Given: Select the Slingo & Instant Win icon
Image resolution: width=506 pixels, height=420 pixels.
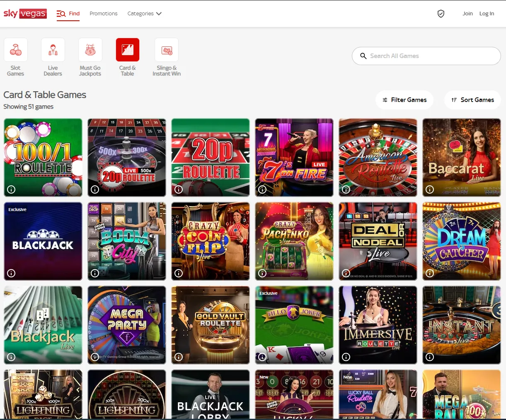Looking at the screenshot, I should [x=167, y=50].
